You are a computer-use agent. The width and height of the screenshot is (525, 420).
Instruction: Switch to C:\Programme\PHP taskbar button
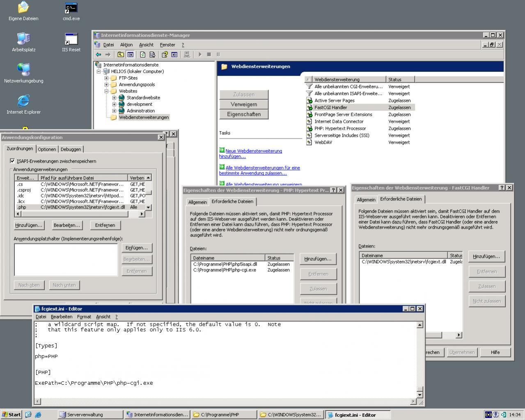point(224,415)
